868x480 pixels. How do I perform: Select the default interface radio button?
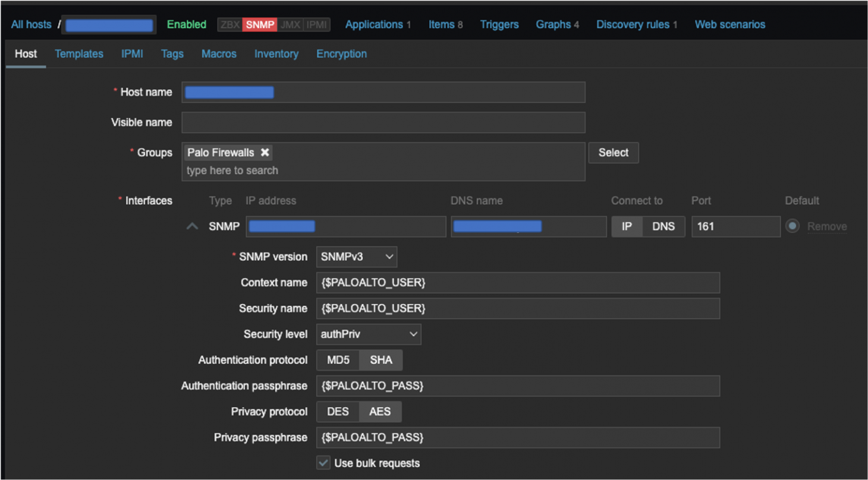(x=792, y=226)
